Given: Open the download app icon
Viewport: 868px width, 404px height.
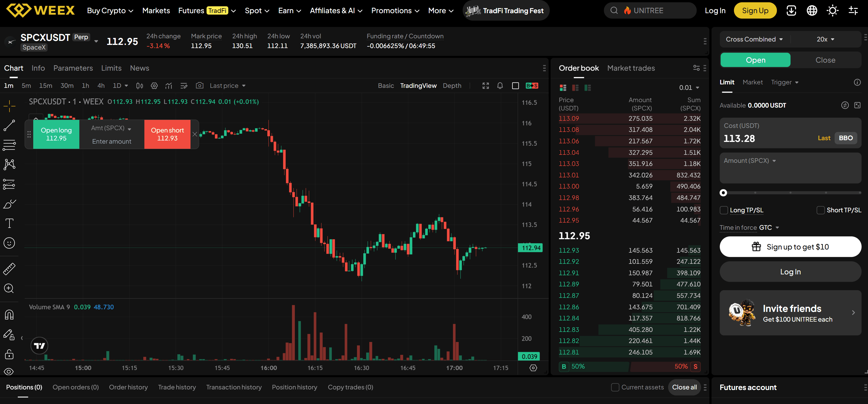Looking at the screenshot, I should pos(791,10).
